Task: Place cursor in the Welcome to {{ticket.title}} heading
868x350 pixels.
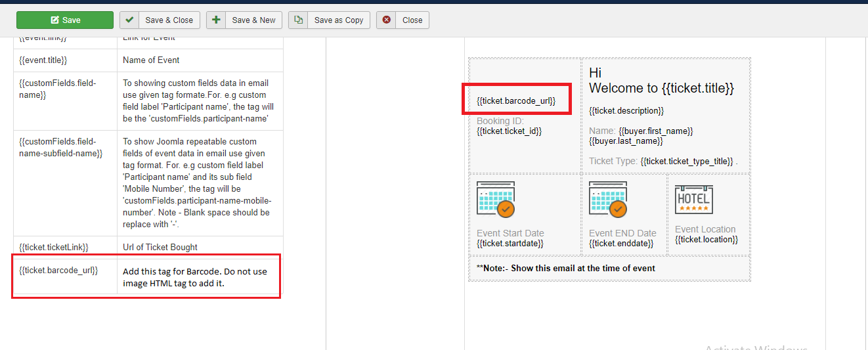Action: coord(661,88)
